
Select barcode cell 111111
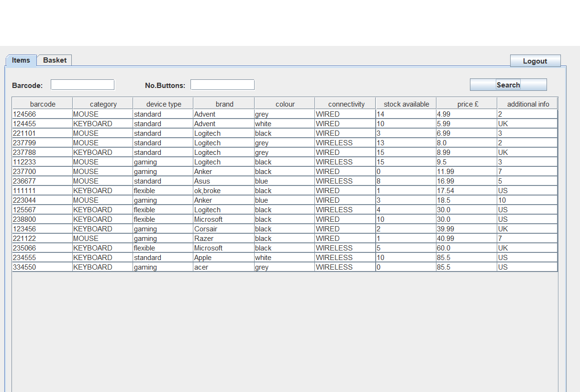click(42, 191)
